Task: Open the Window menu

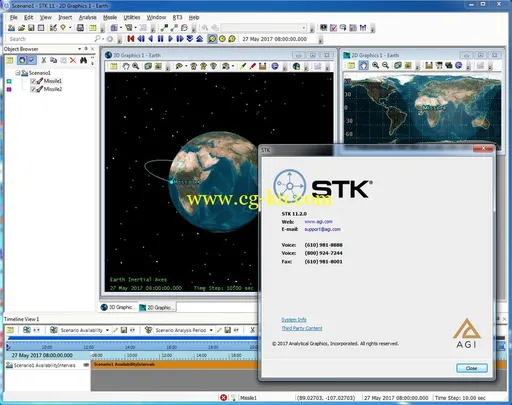Action: click(156, 17)
